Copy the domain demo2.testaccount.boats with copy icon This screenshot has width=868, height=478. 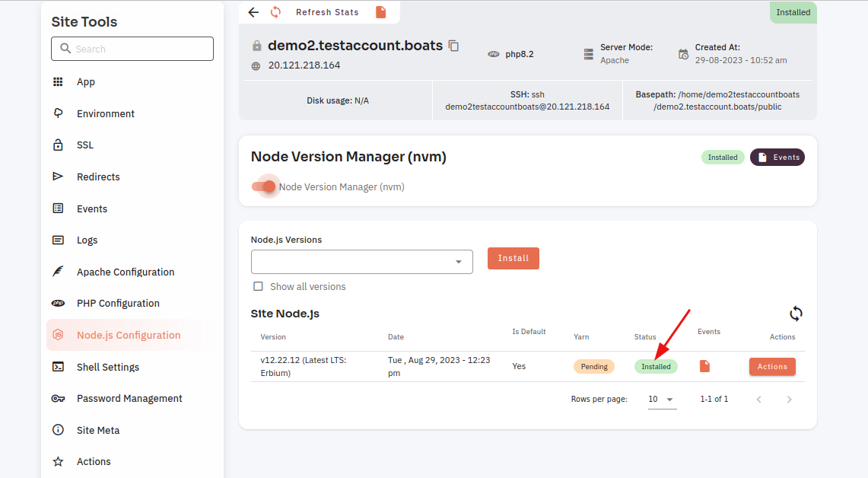point(454,46)
